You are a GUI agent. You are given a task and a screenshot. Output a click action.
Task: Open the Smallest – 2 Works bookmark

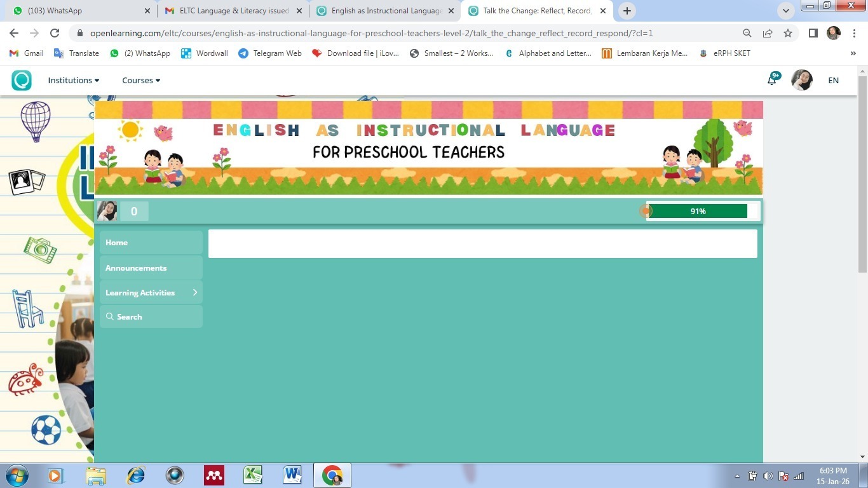(x=451, y=53)
